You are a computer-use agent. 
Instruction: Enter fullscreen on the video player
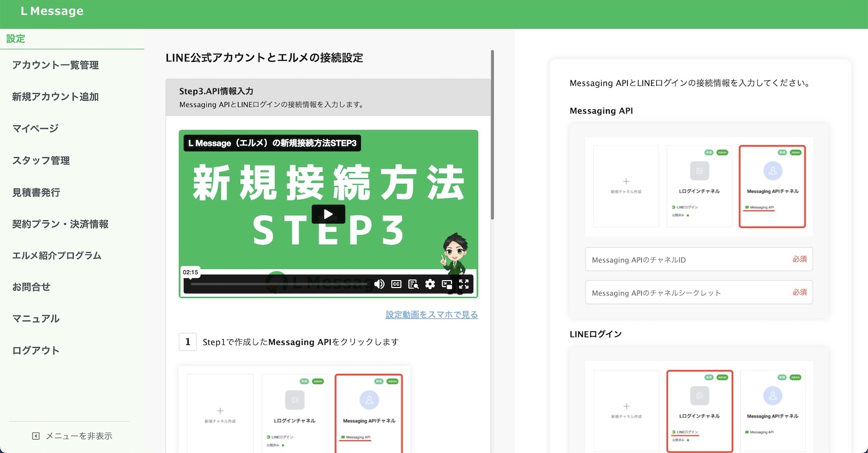click(464, 284)
